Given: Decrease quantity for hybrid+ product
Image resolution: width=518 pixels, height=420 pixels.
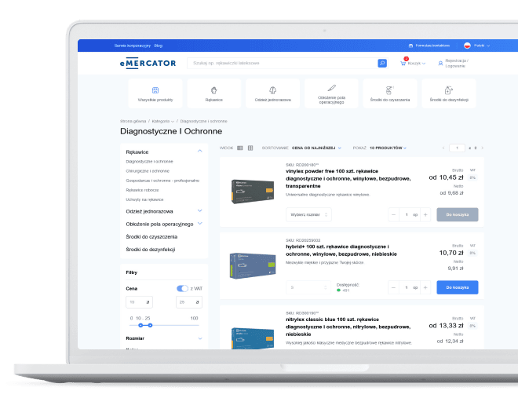Looking at the screenshot, I should (393, 287).
